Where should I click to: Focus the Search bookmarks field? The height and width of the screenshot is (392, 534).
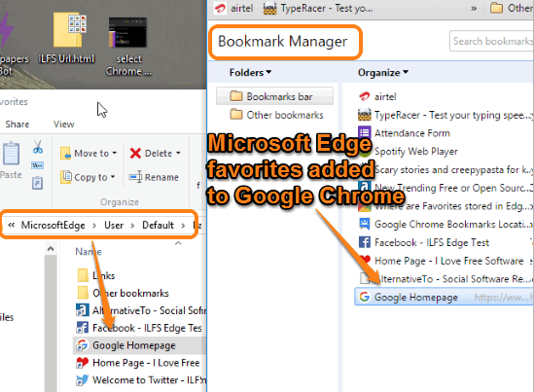tap(492, 41)
